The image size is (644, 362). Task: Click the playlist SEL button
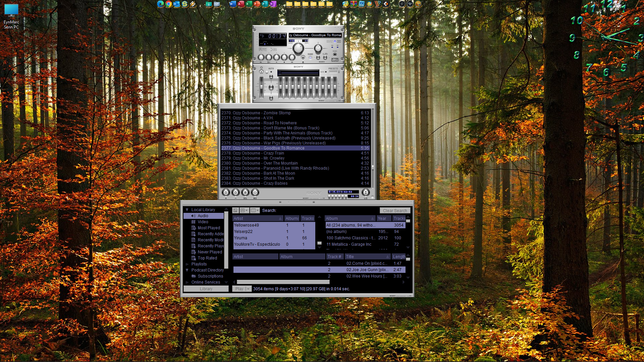245,192
